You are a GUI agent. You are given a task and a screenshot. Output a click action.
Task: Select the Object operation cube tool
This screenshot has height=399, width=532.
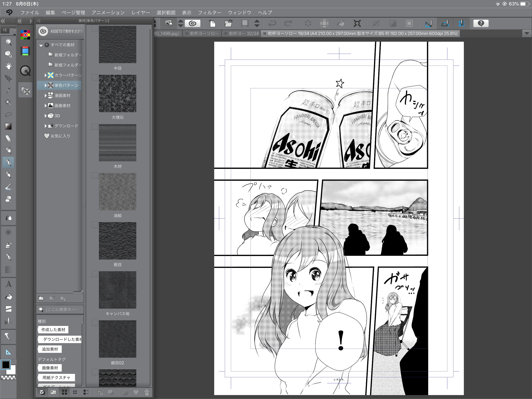(8, 54)
